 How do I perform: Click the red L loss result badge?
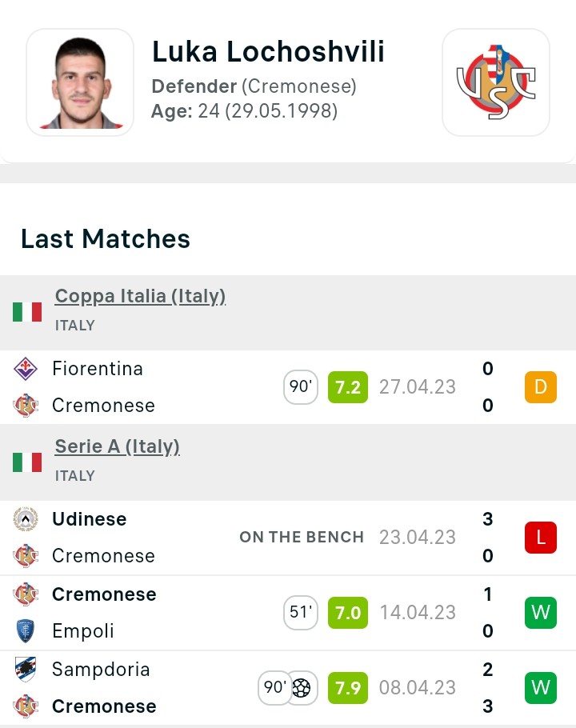pyautogui.click(x=540, y=538)
